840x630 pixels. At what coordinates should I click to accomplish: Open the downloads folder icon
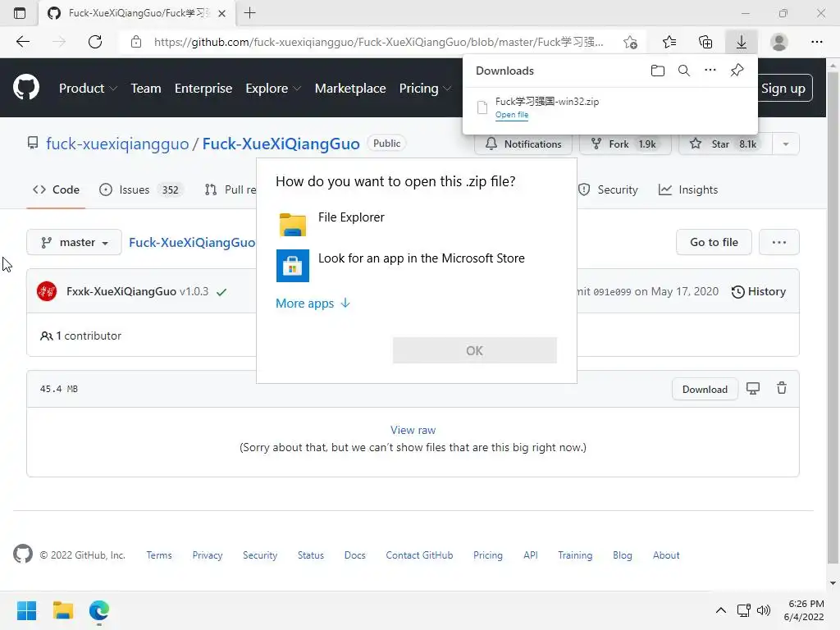pos(657,71)
